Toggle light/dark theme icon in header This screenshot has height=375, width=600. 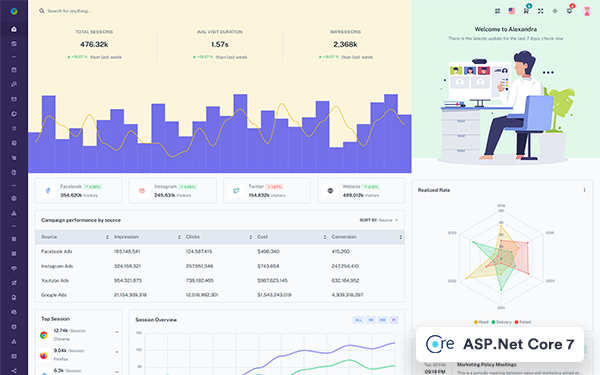point(555,11)
